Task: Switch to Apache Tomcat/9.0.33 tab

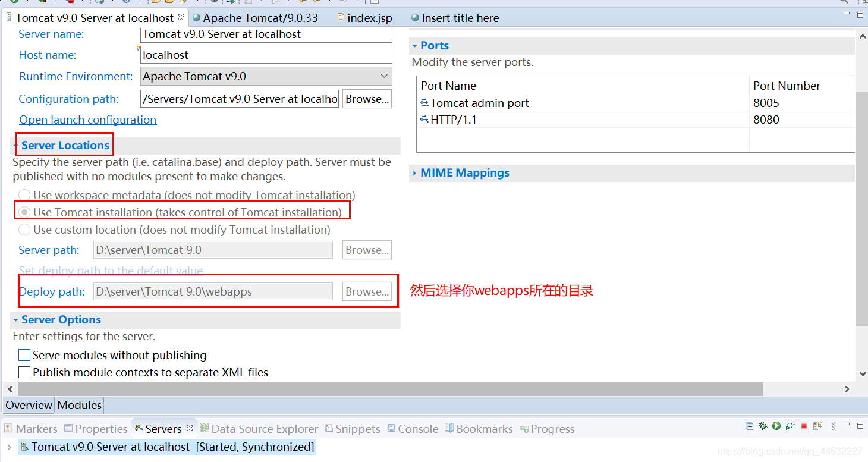Action: (x=255, y=18)
